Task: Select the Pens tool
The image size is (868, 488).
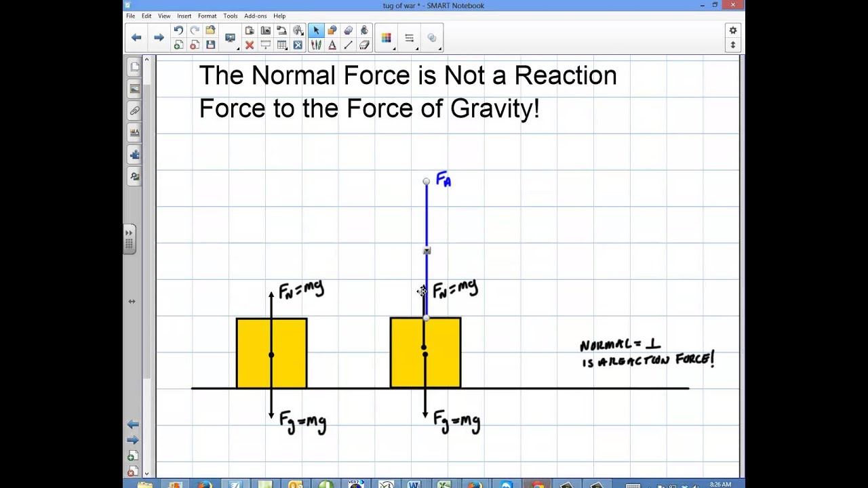Action: point(316,45)
